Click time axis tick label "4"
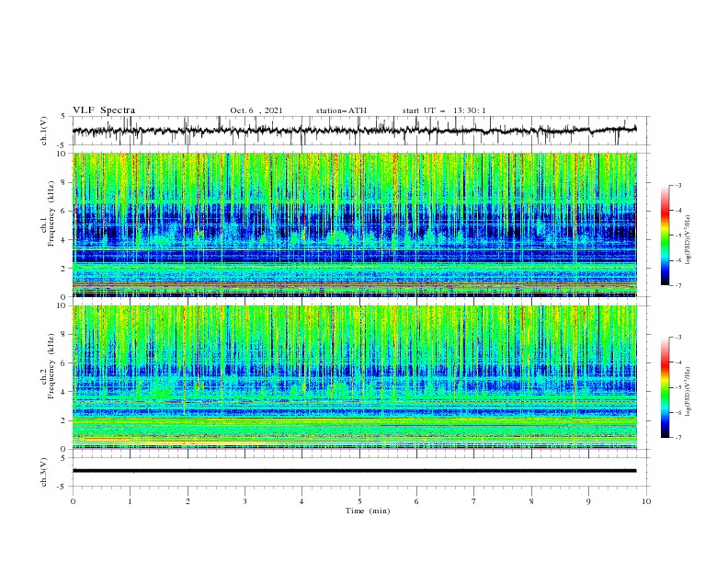 (301, 501)
